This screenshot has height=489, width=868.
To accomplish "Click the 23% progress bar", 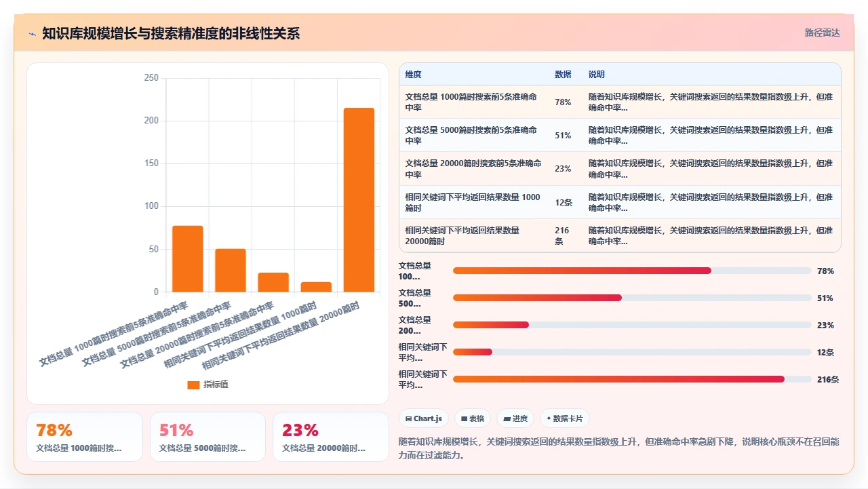I will point(632,325).
